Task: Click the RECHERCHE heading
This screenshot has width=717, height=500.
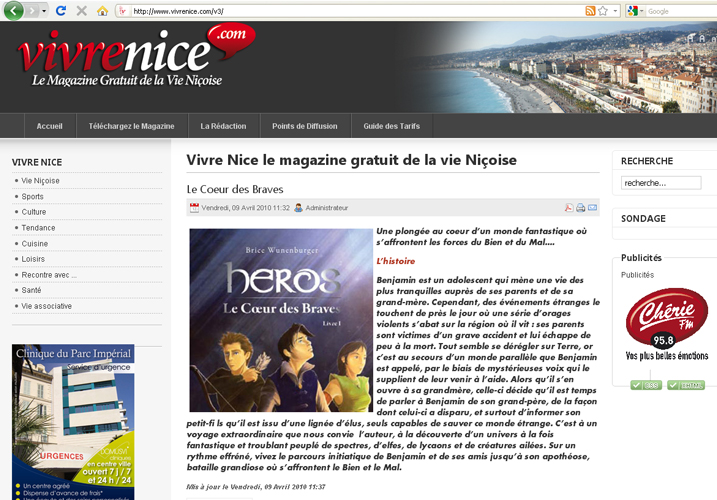Action: click(x=647, y=161)
